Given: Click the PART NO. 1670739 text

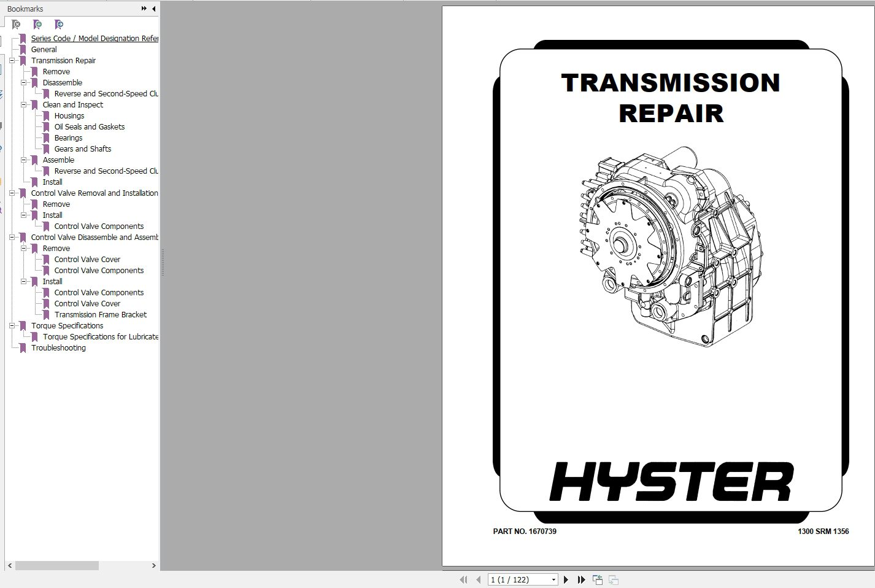Looking at the screenshot, I should (525, 532).
